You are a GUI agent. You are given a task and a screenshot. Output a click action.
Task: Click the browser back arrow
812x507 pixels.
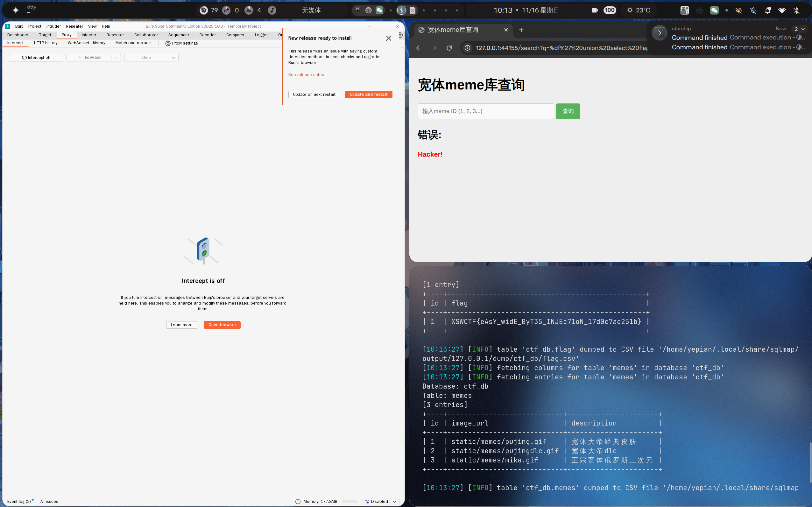tap(419, 48)
